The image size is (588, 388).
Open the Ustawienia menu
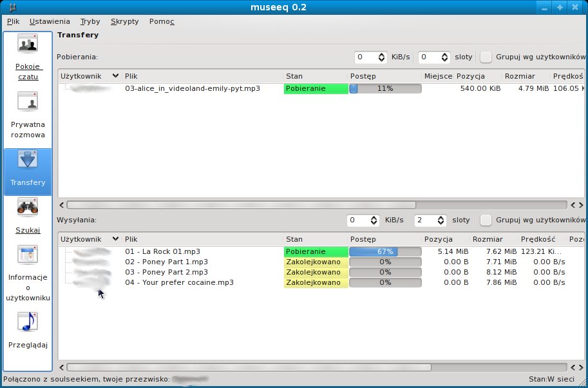(50, 21)
